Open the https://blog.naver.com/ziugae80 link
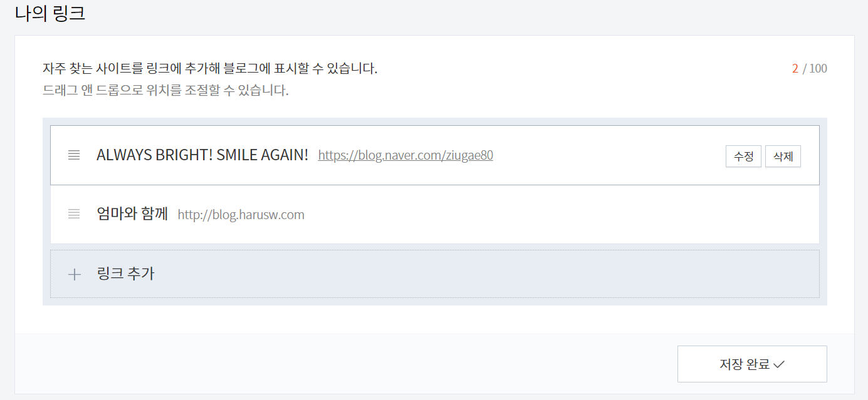The width and height of the screenshot is (868, 400). [x=405, y=155]
